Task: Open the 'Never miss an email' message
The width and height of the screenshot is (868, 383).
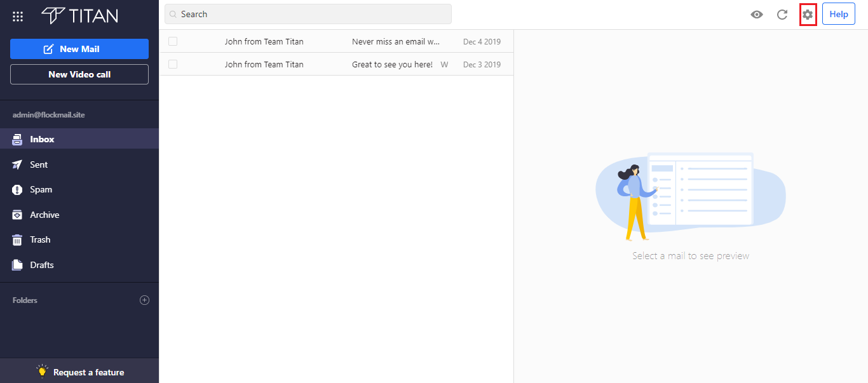Action: pyautogui.click(x=396, y=42)
